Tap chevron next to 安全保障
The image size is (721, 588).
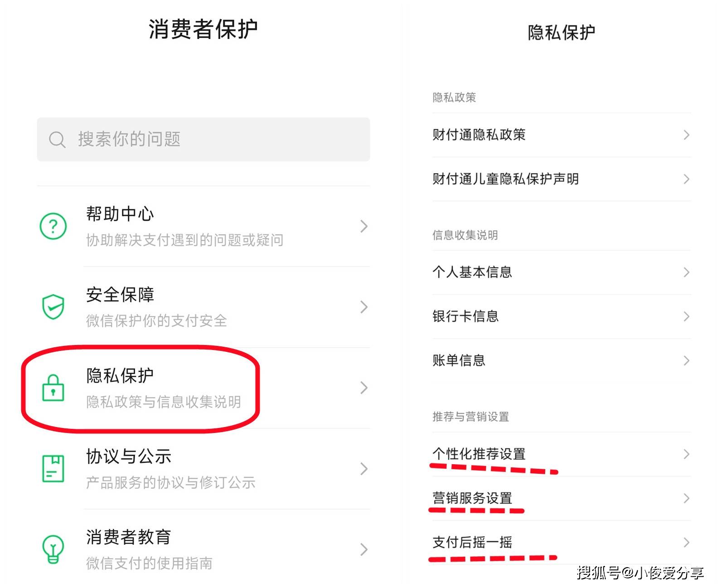tap(363, 307)
